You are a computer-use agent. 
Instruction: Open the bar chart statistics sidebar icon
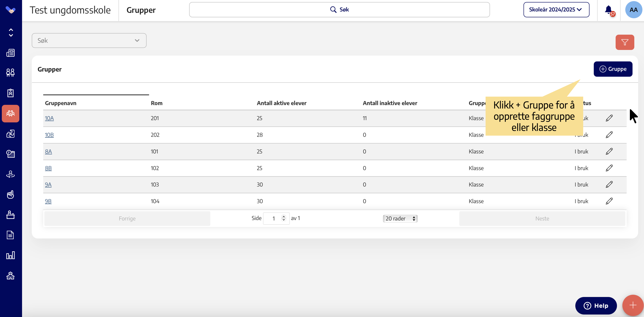point(11,255)
